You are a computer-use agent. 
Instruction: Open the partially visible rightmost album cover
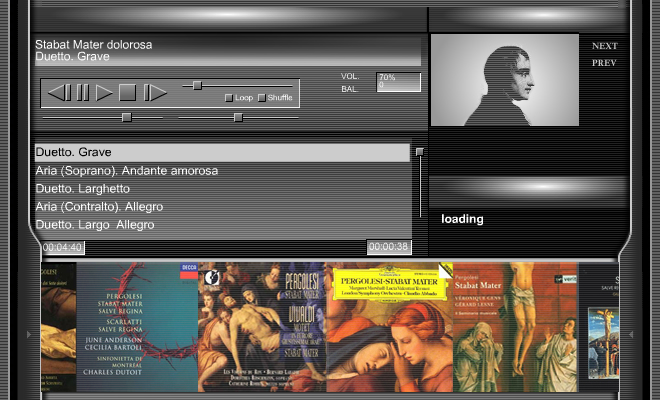coord(599,327)
